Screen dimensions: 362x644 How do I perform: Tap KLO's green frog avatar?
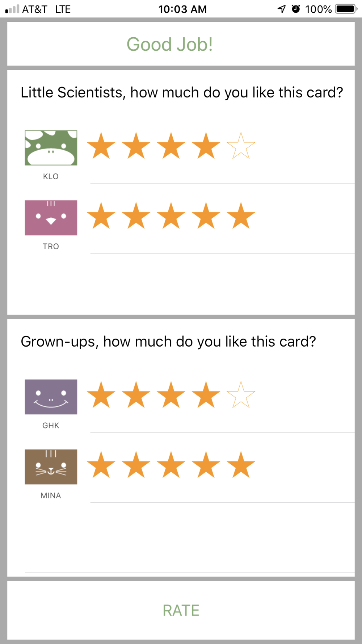[51, 148]
